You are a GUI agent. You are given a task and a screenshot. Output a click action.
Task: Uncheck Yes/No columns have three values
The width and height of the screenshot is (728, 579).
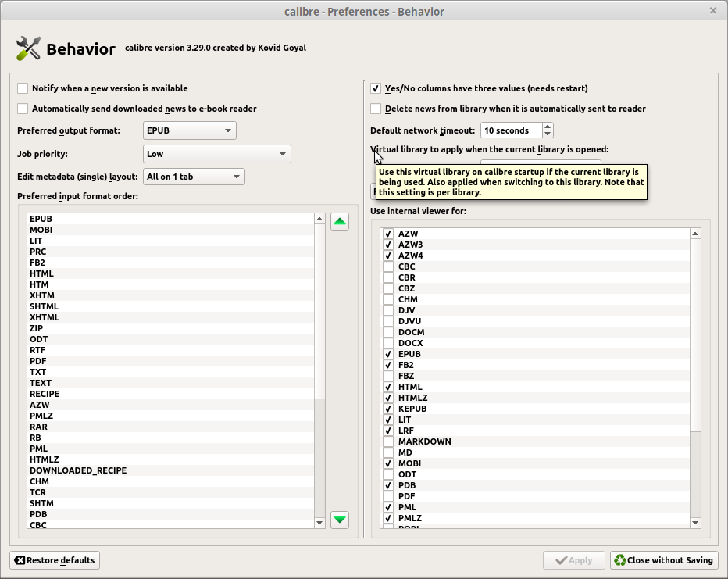(x=376, y=88)
